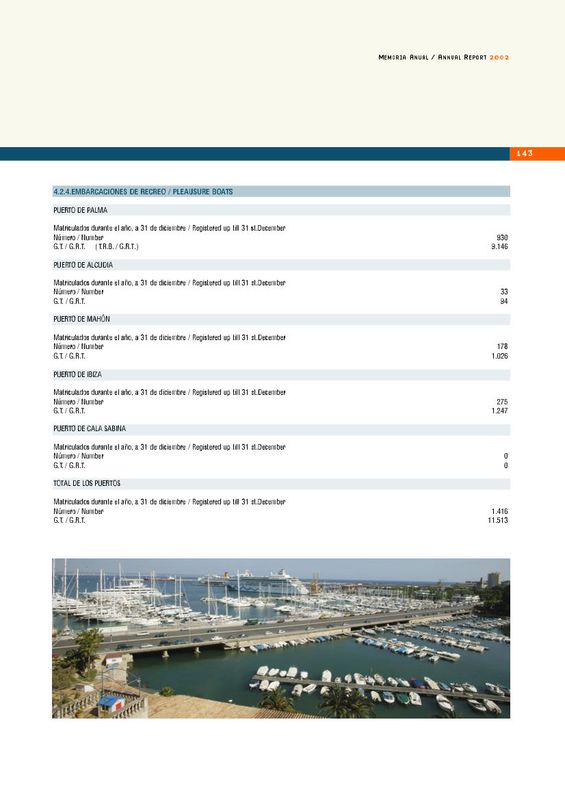Click the marina harbor photograph
Viewport: 565px width, 800px height.
[281, 638]
